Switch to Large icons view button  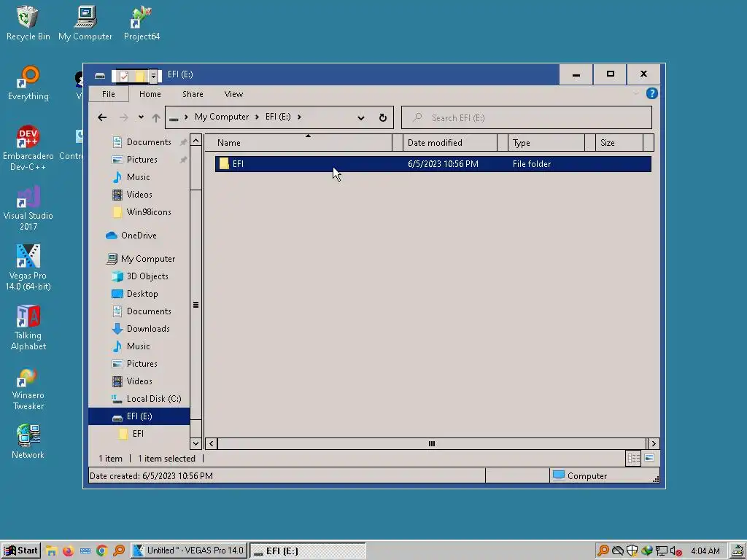coord(649,458)
